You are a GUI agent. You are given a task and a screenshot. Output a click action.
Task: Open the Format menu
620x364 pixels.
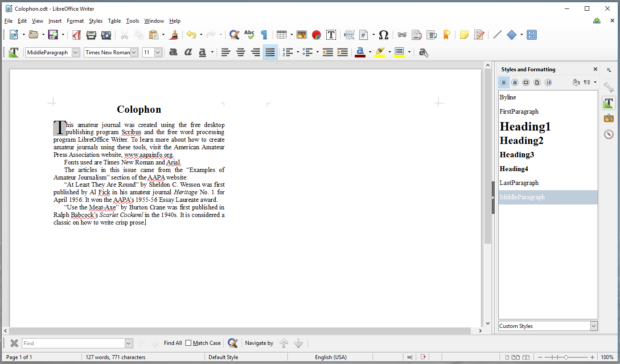75,21
